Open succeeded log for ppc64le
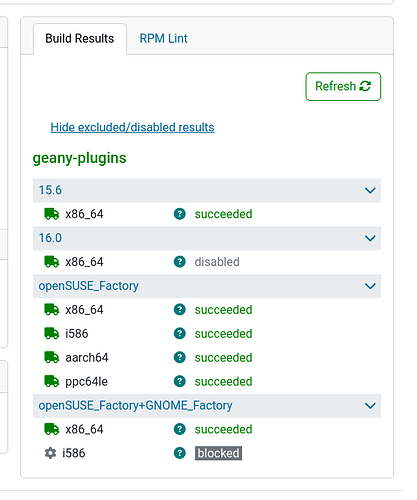The width and height of the screenshot is (417, 500). pyautogui.click(x=223, y=382)
